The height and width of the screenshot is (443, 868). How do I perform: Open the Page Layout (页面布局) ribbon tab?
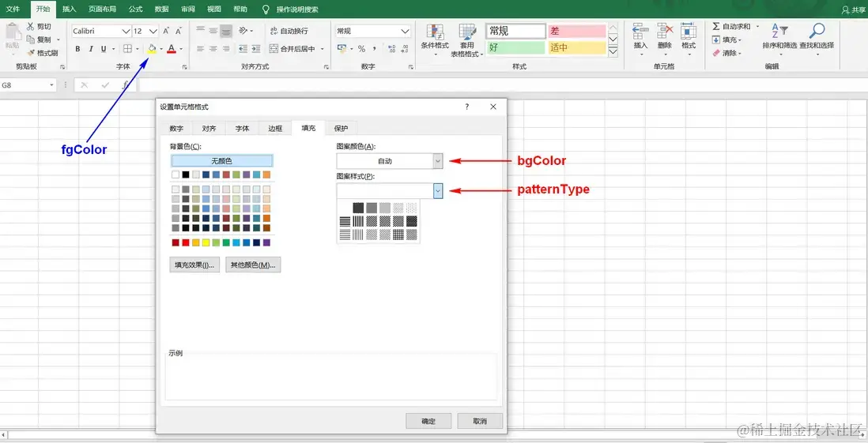103,9
